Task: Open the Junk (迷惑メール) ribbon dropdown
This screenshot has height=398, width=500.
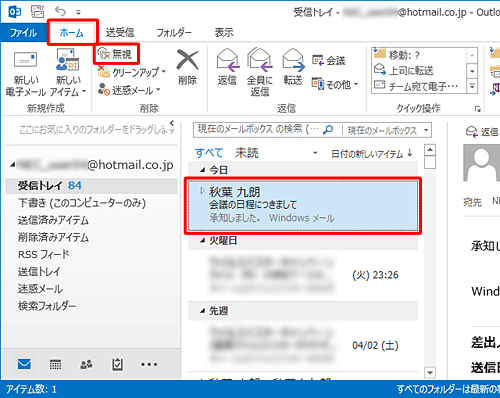Action: (x=129, y=90)
